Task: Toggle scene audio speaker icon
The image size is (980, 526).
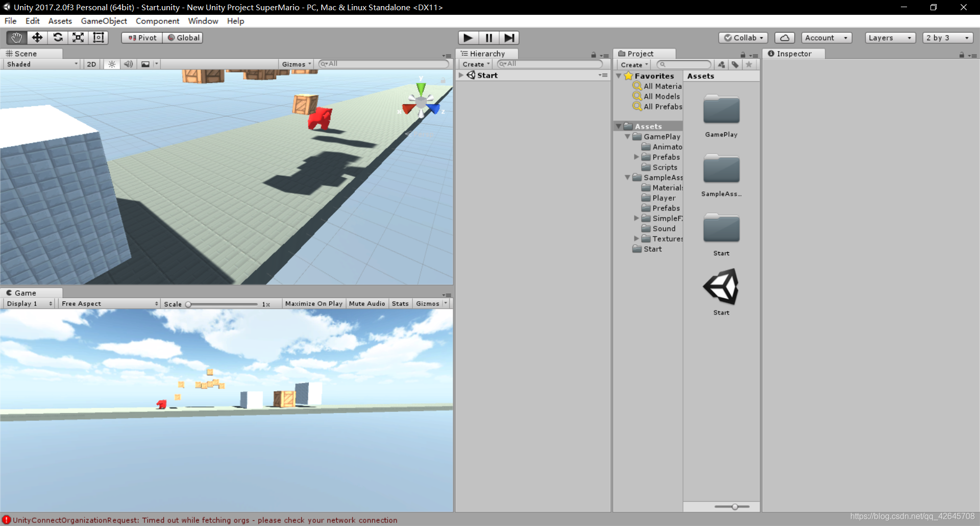Action: (x=128, y=64)
